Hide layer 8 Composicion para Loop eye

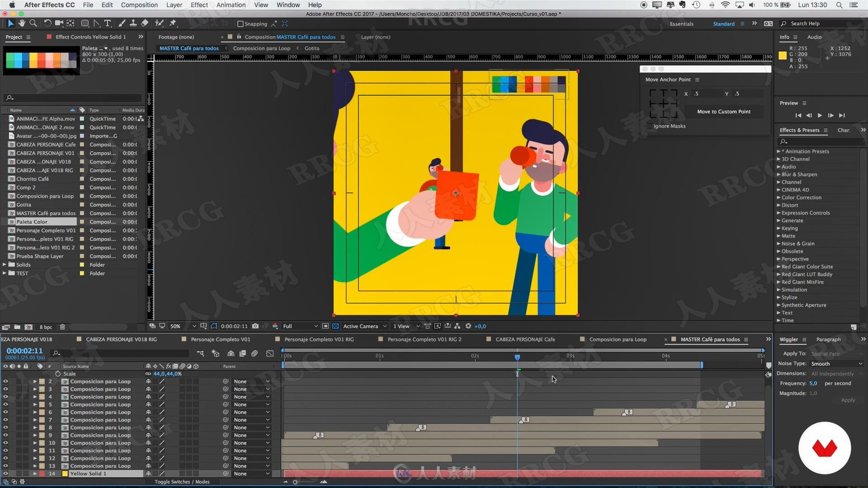(5, 427)
